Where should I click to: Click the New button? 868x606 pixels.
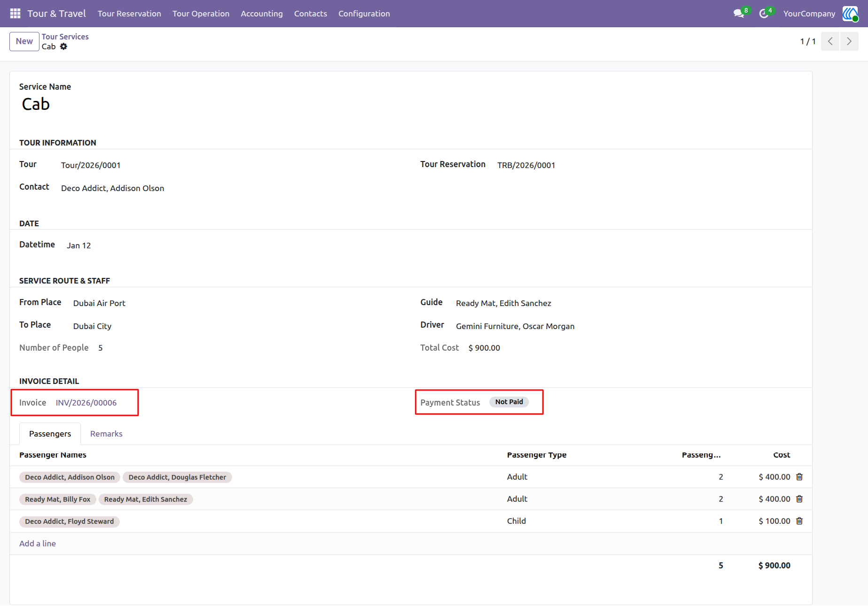(x=24, y=41)
